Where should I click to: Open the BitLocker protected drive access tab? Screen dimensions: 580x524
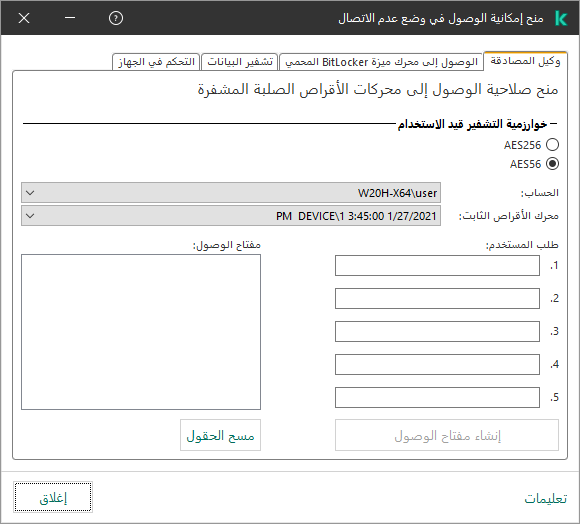(x=381, y=62)
